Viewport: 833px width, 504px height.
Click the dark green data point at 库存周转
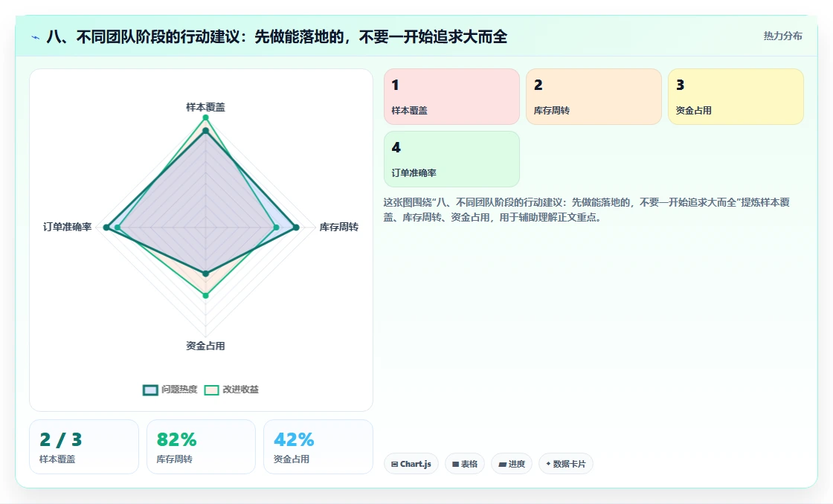click(296, 227)
